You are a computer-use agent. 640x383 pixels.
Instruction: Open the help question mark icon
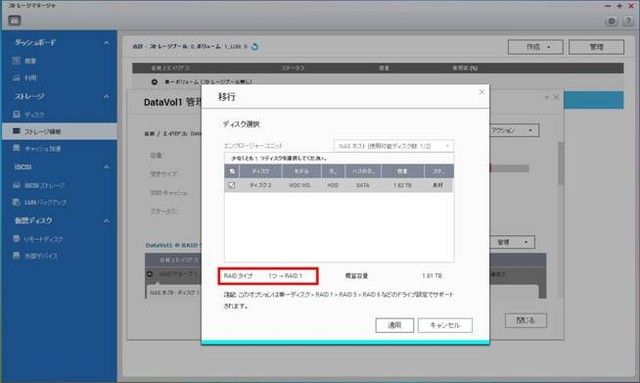pos(628,21)
